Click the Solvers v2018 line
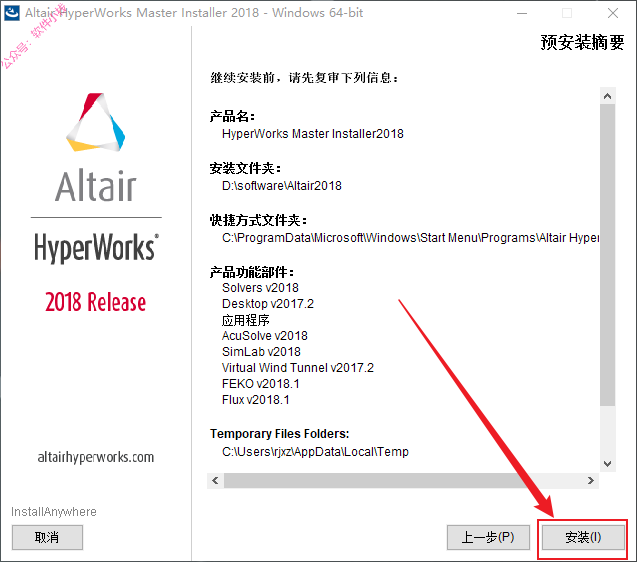 pyautogui.click(x=260, y=288)
